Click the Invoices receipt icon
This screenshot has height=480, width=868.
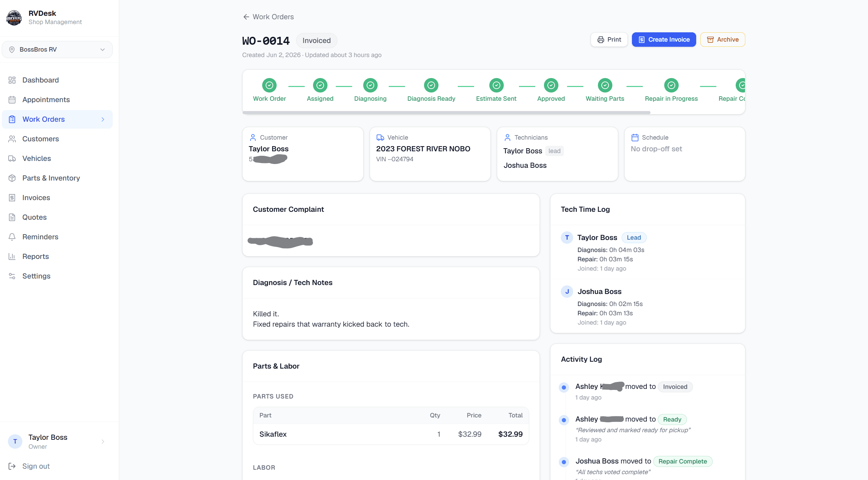tap(12, 198)
